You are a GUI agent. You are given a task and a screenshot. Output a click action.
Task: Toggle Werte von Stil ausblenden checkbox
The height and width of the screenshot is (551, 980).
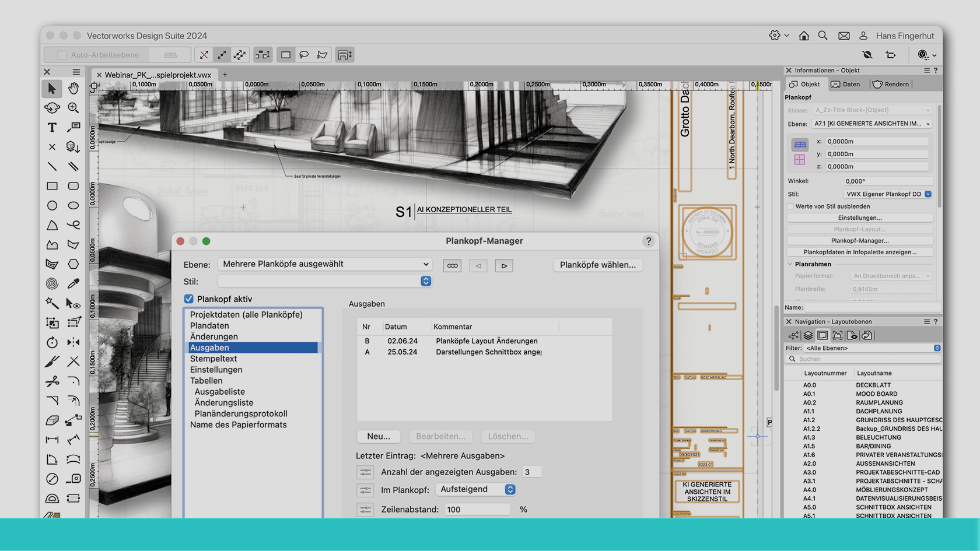click(x=790, y=206)
